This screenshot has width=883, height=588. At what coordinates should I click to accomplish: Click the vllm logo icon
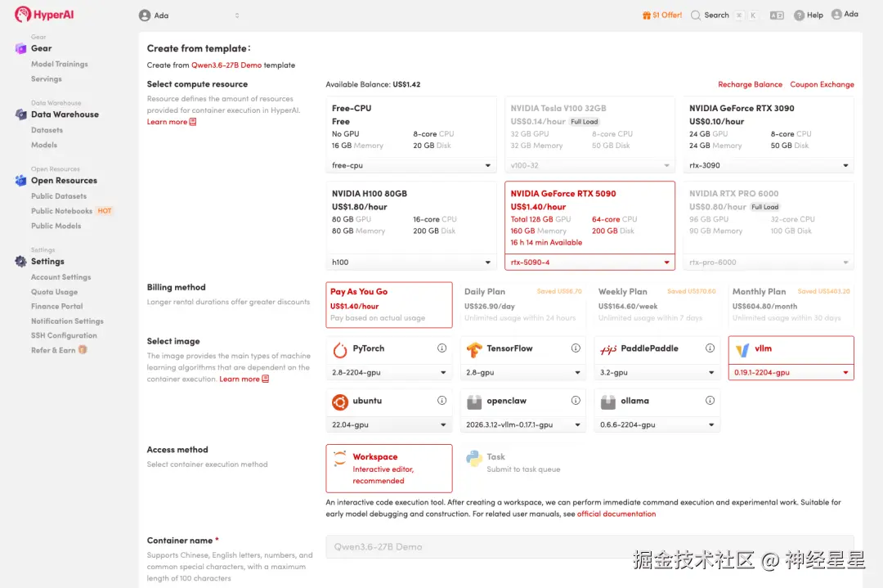click(742, 350)
